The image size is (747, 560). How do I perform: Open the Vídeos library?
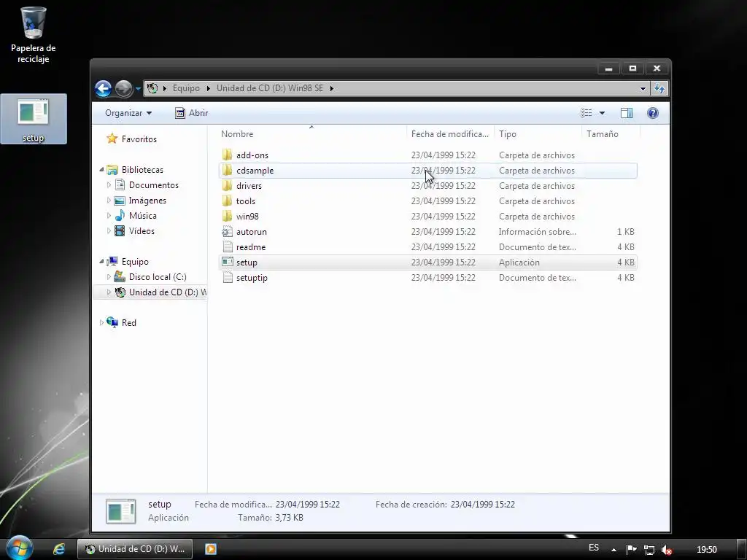click(x=142, y=231)
